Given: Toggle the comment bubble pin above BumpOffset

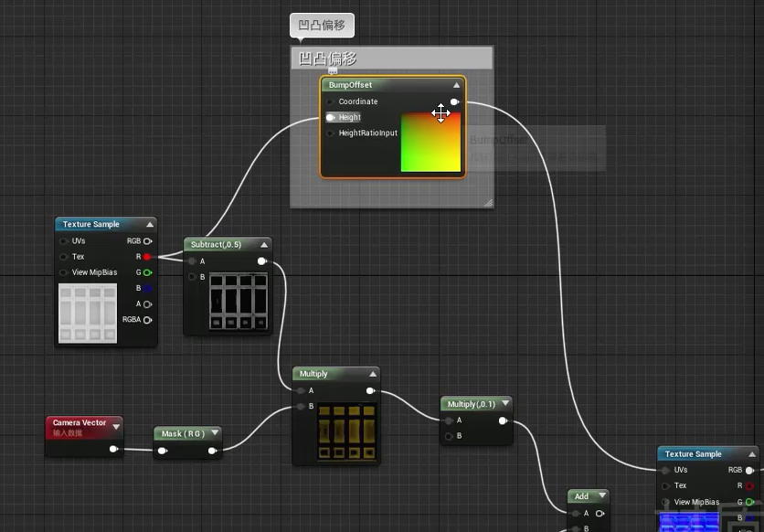Looking at the screenshot, I should pyautogui.click(x=333, y=71).
